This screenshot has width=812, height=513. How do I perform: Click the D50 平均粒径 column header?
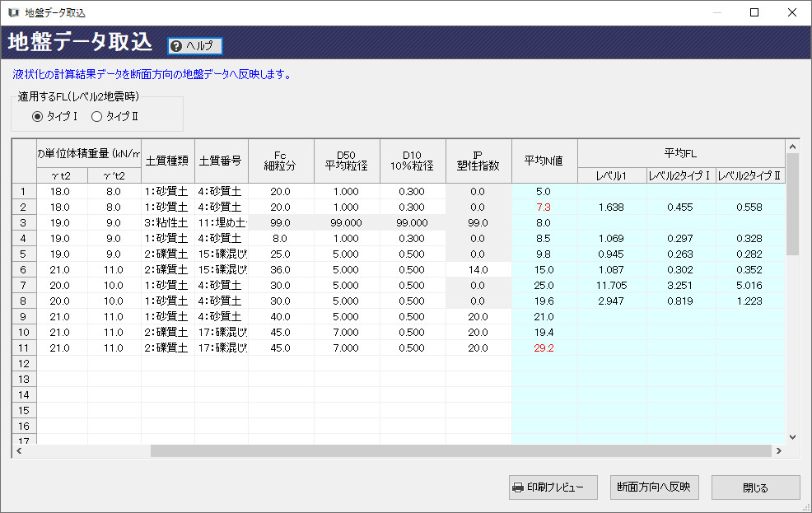click(347, 161)
